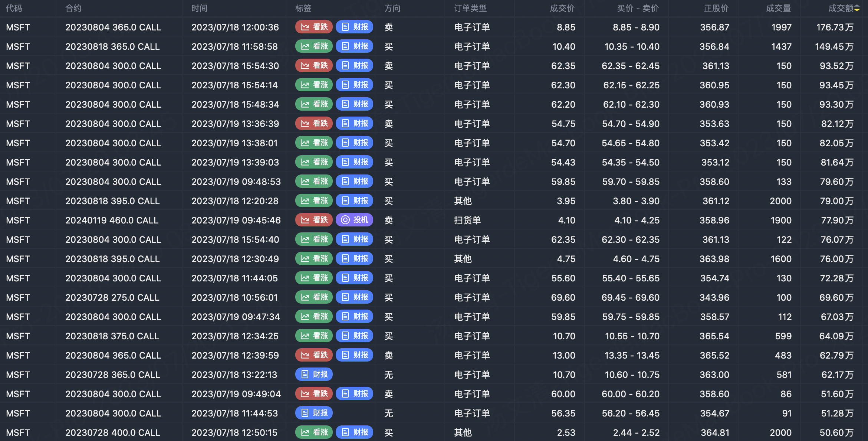Click the stock price 343.96

pyautogui.click(x=714, y=297)
